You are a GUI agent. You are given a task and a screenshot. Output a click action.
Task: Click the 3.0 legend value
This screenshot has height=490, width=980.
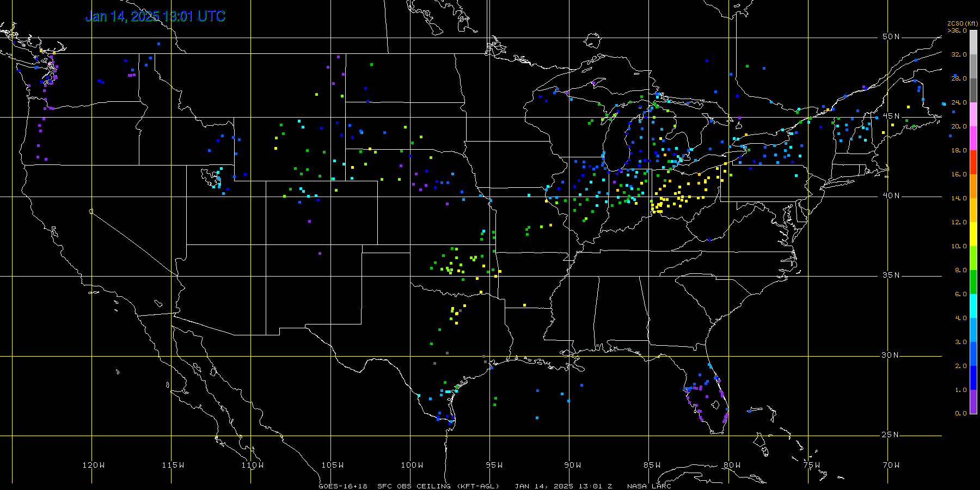961,342
